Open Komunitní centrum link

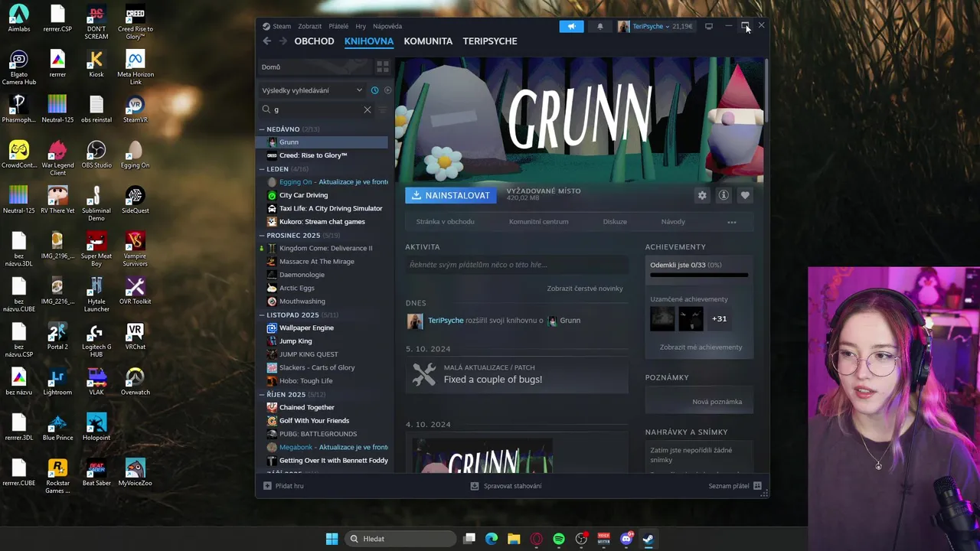pyautogui.click(x=539, y=222)
